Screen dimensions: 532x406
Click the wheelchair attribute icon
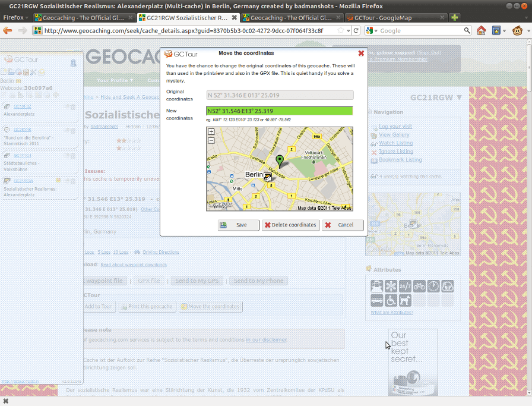pos(391,300)
